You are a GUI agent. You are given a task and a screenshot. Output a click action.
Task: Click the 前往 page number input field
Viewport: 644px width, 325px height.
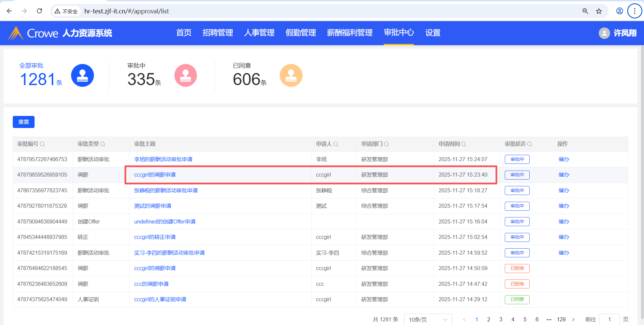(609, 319)
